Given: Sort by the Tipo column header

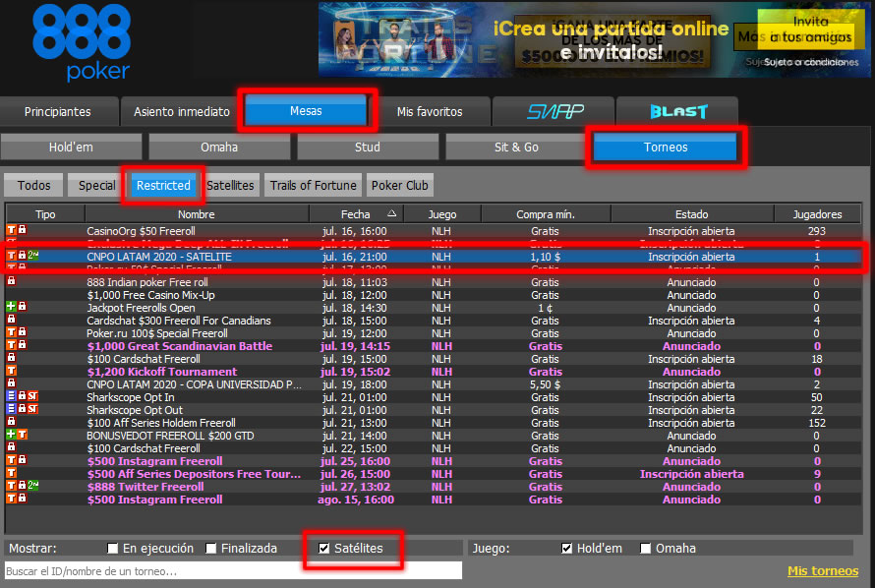Looking at the screenshot, I should [45, 214].
